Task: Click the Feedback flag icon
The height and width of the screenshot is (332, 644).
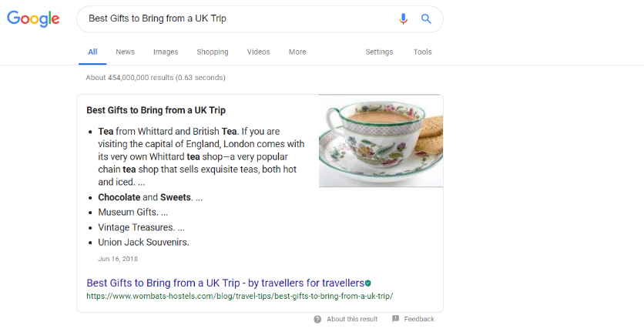Action: (395, 319)
